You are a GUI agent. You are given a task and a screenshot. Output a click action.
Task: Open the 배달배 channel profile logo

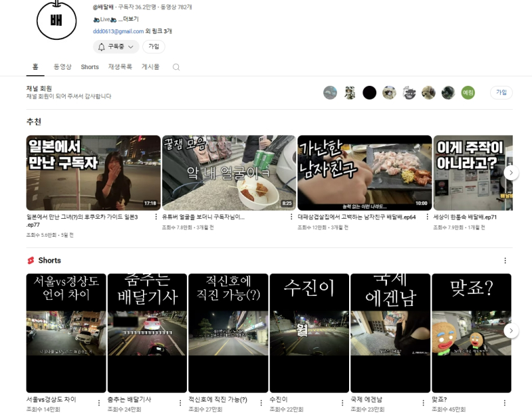point(57,19)
